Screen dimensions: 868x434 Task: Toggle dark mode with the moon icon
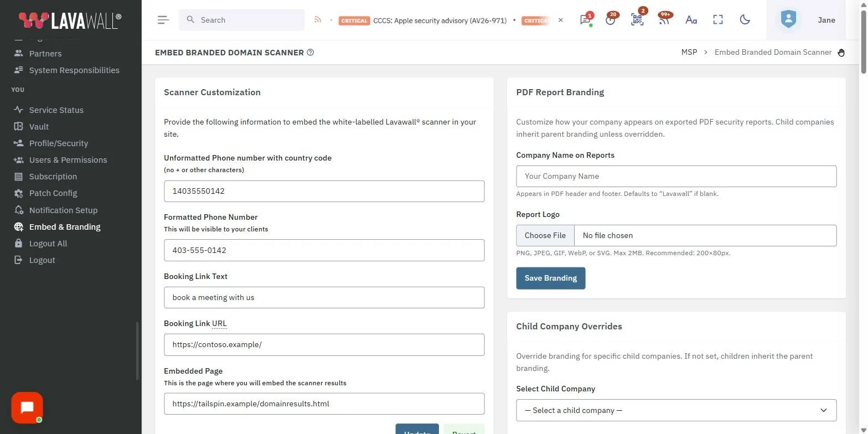[745, 20]
